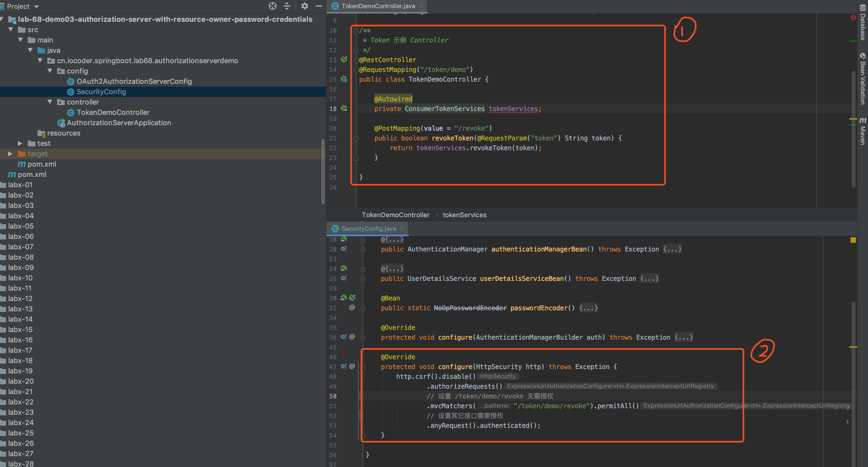Select the SecurityConfig.java tab
Viewport: 868px width, 467px height.
click(368, 228)
